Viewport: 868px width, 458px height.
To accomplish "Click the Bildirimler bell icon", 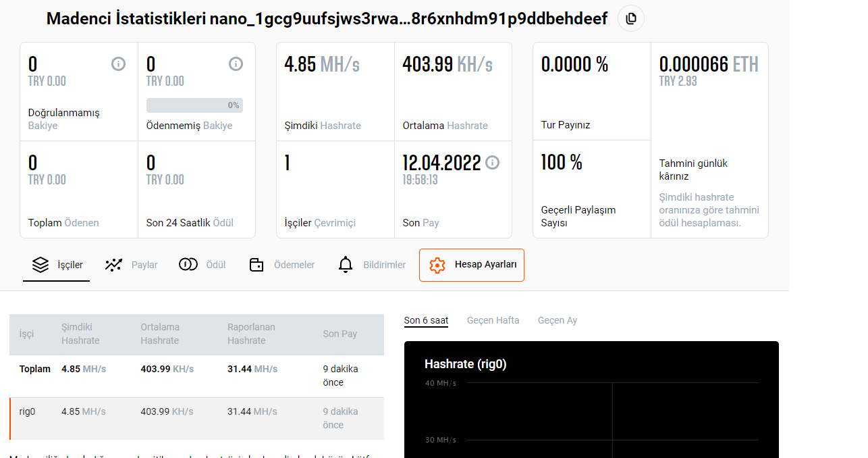I will [346, 265].
